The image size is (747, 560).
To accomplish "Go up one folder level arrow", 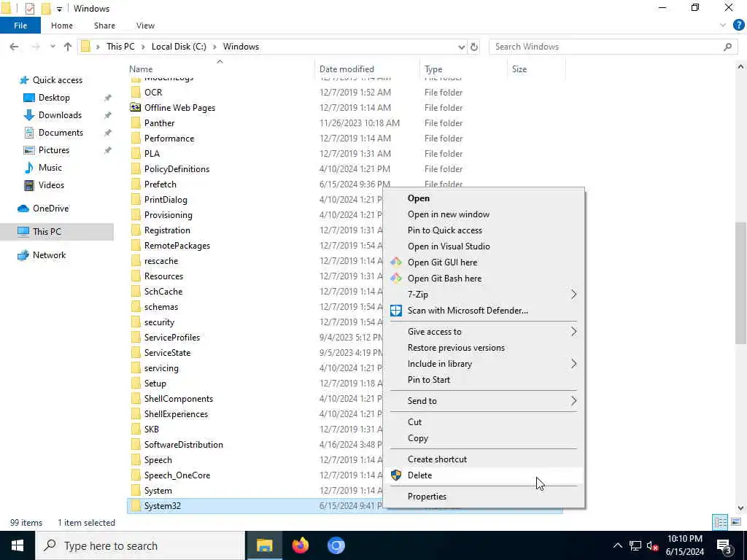I will [x=68, y=47].
